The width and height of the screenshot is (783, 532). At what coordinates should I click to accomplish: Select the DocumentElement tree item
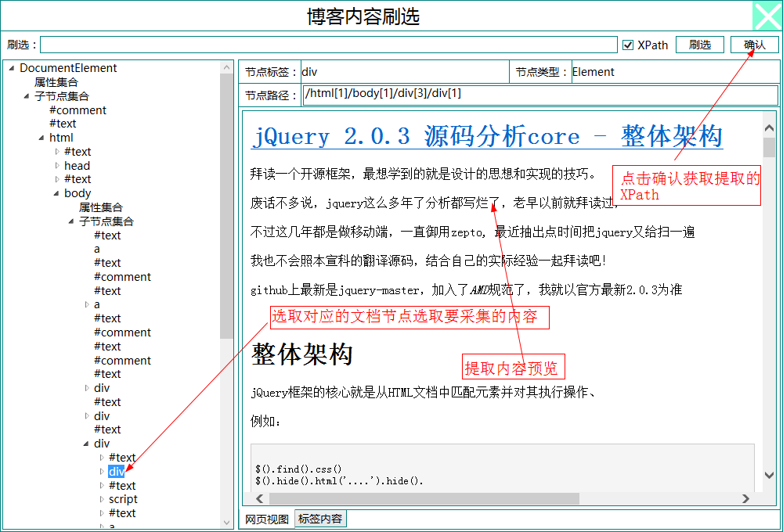point(68,68)
